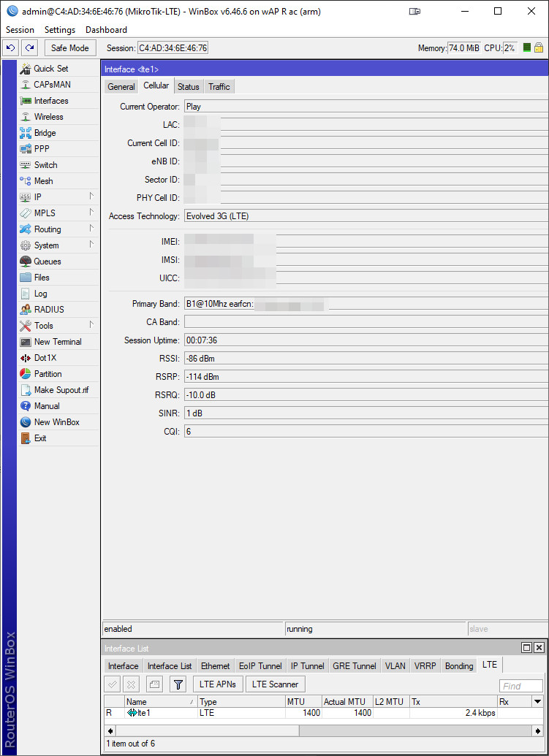Open the Dashboard menu

[106, 30]
